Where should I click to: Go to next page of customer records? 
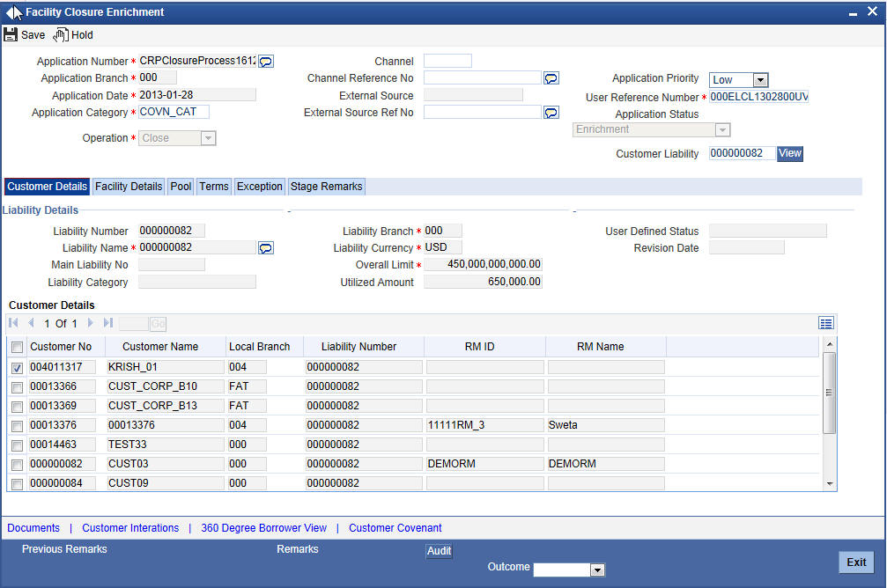pos(90,323)
